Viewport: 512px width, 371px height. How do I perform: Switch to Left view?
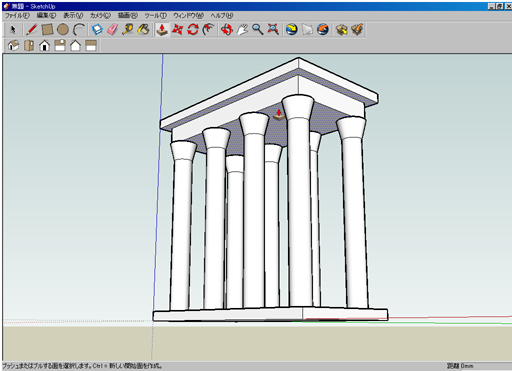pyautogui.click(x=91, y=45)
